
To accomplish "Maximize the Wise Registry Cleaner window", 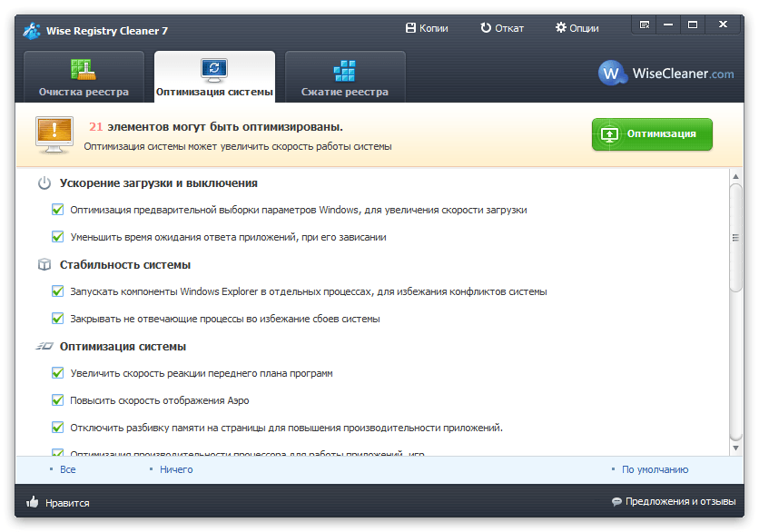I will pos(693,25).
